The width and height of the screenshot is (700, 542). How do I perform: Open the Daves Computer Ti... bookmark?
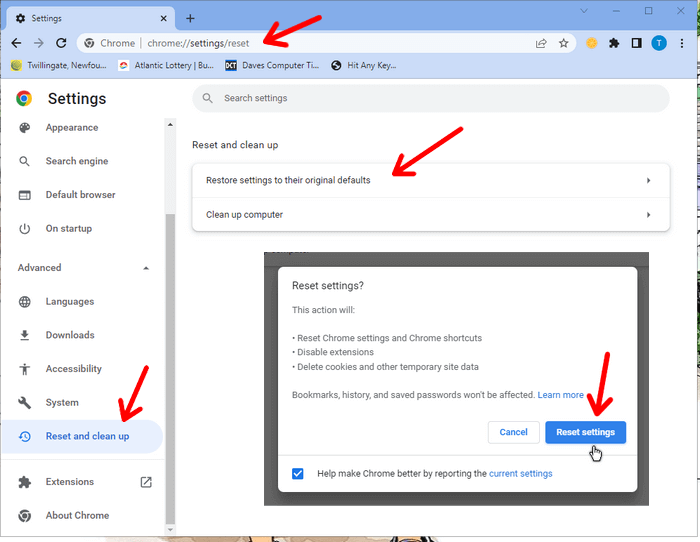point(272,65)
